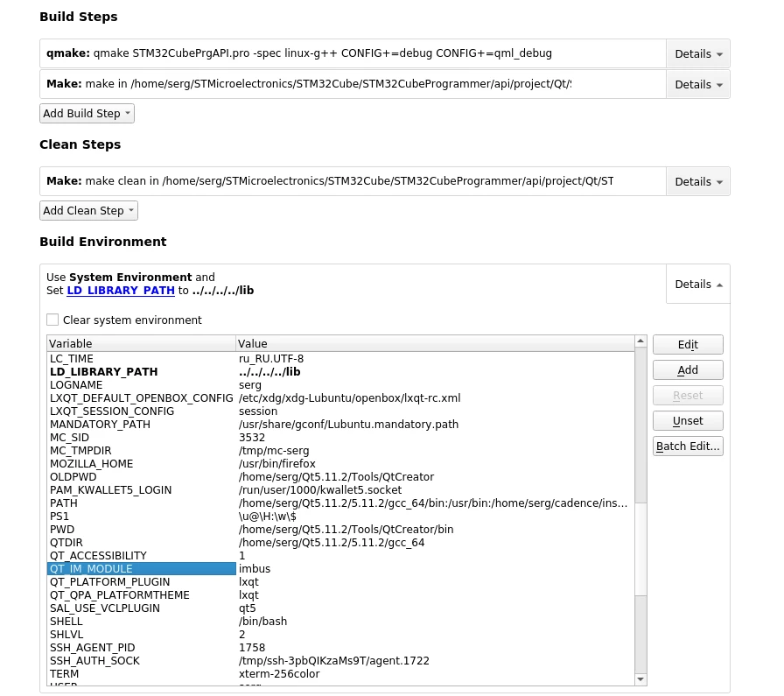Expand the Make build step Details
This screenshot has height=696, width=784.
pyautogui.click(x=698, y=84)
